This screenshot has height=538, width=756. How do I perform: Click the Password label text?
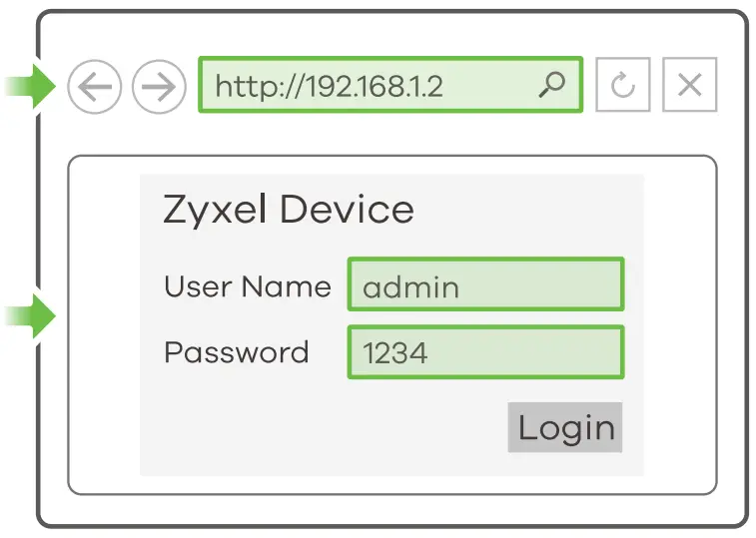[x=236, y=353]
